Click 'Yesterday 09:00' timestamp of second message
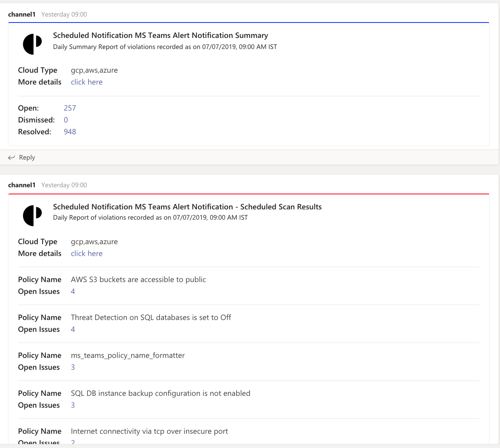 64,185
